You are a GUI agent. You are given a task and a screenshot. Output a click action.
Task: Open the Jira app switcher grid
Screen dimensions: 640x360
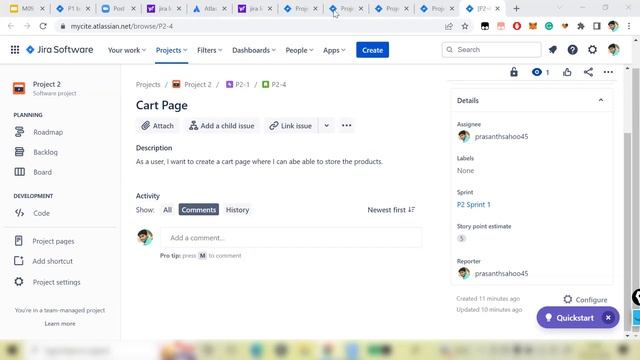[15, 50]
